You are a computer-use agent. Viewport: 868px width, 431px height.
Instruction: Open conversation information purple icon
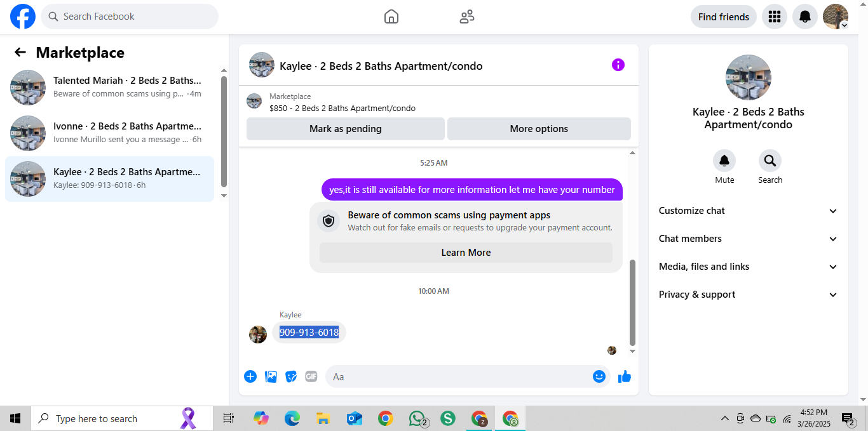618,65
